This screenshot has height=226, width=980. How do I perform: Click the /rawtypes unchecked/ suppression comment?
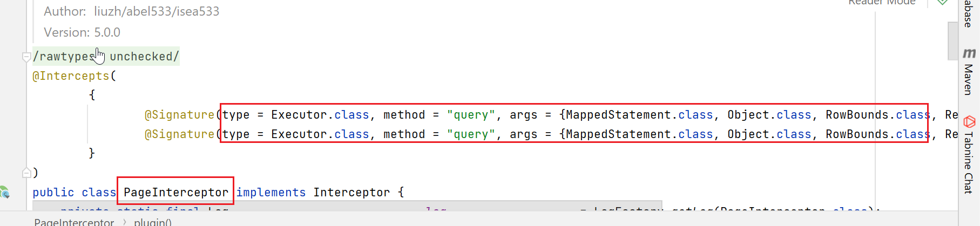(106, 57)
